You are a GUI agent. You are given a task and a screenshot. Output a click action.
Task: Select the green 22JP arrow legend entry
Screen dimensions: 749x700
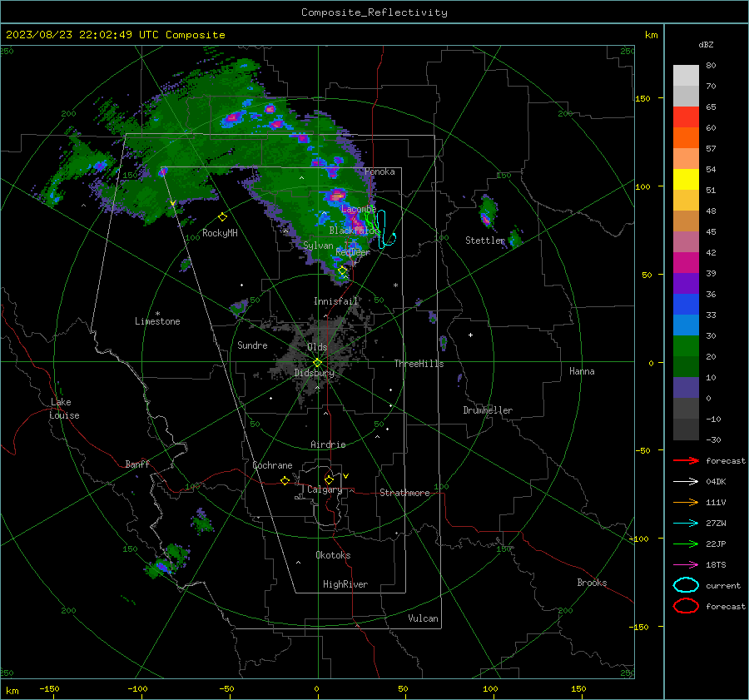coord(686,544)
